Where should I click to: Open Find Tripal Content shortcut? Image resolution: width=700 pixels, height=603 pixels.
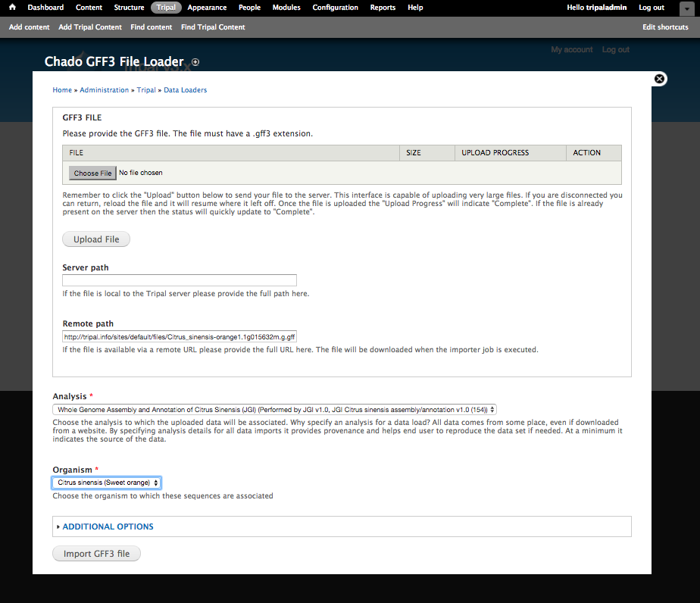pyautogui.click(x=213, y=27)
